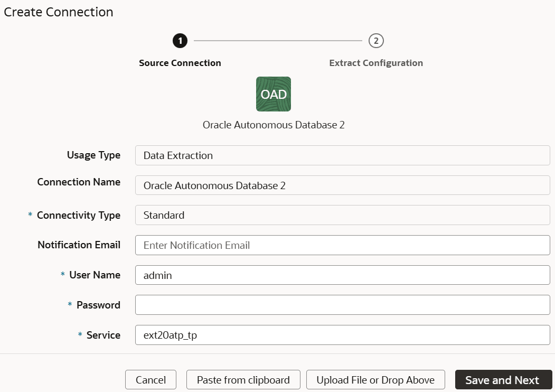The image size is (555, 392).
Task: Switch to the Extract Configuration step
Action: pyautogui.click(x=376, y=62)
